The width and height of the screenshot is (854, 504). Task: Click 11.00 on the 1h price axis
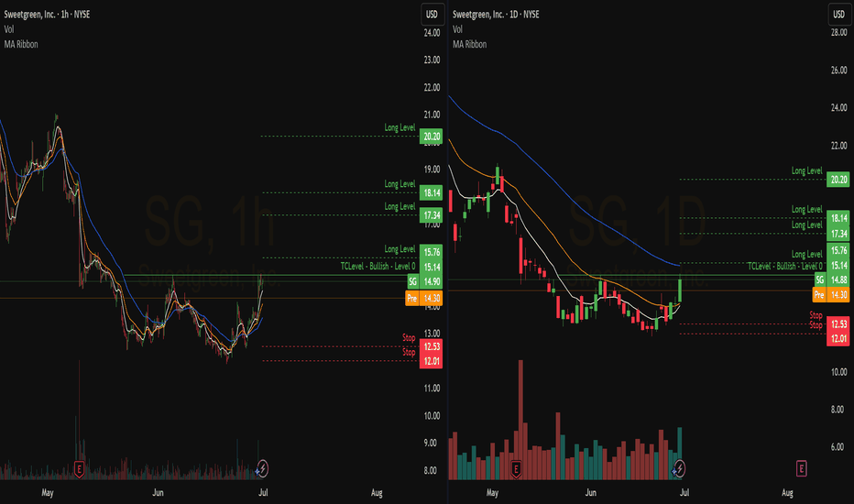coord(432,388)
